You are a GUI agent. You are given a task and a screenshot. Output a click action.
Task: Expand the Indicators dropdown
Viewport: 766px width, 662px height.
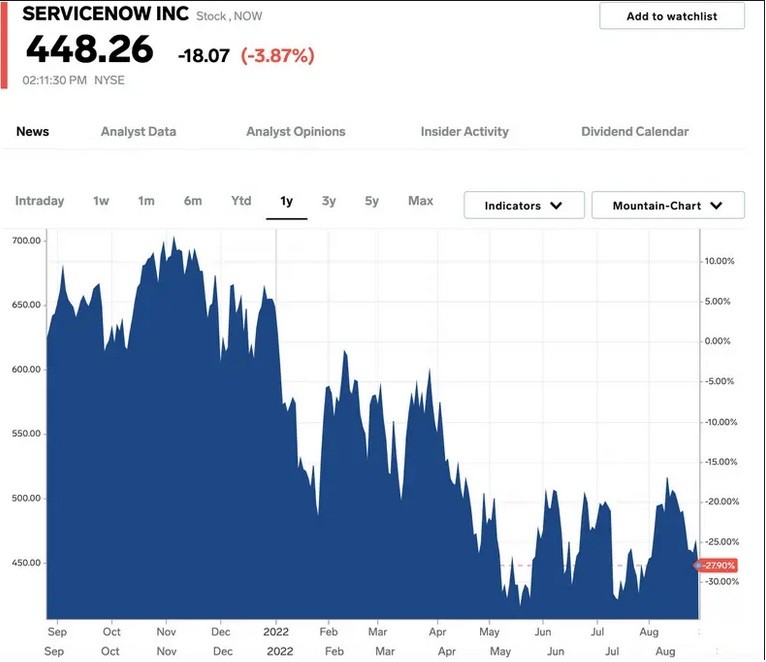coord(523,205)
